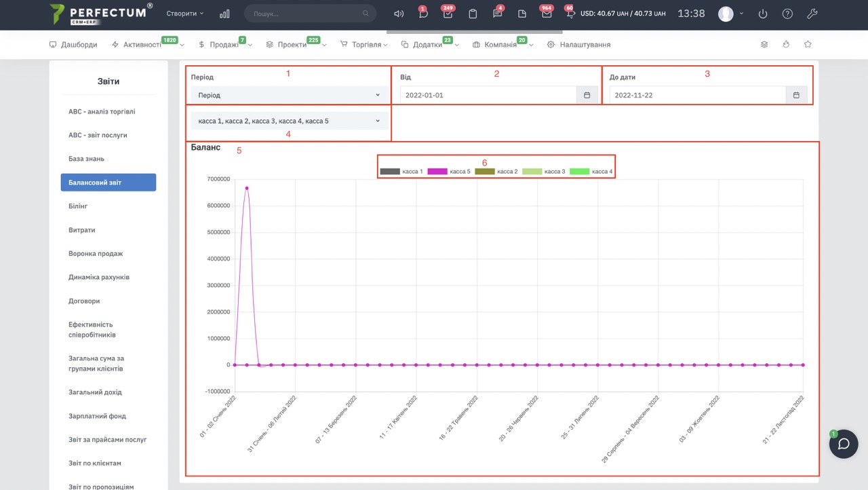This screenshot has width=868, height=490.
Task: Toggle касса 3 series in chart legend
Action: (544, 172)
